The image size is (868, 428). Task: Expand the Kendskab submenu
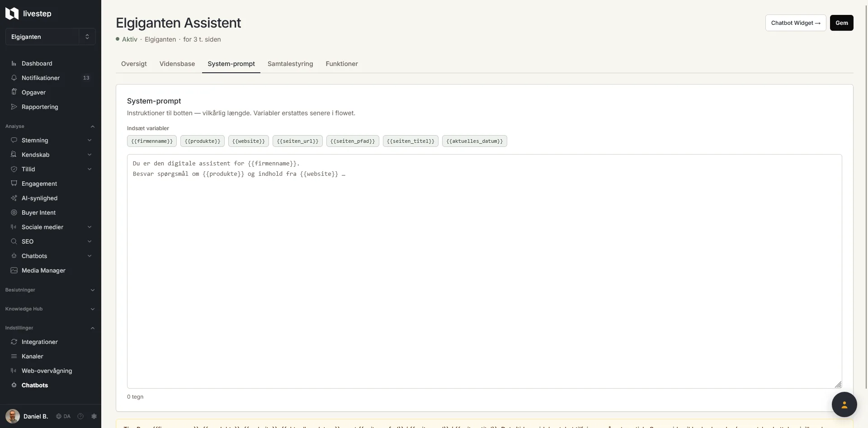click(x=90, y=155)
